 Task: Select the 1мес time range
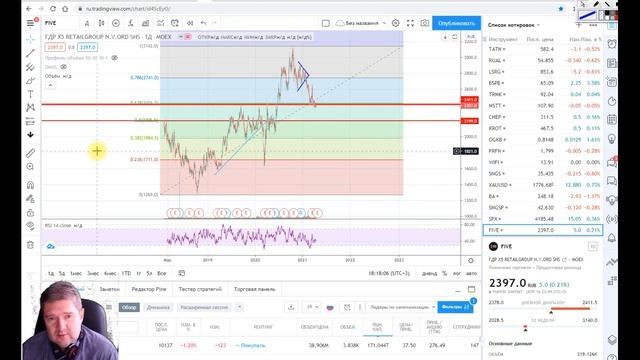tap(76, 273)
